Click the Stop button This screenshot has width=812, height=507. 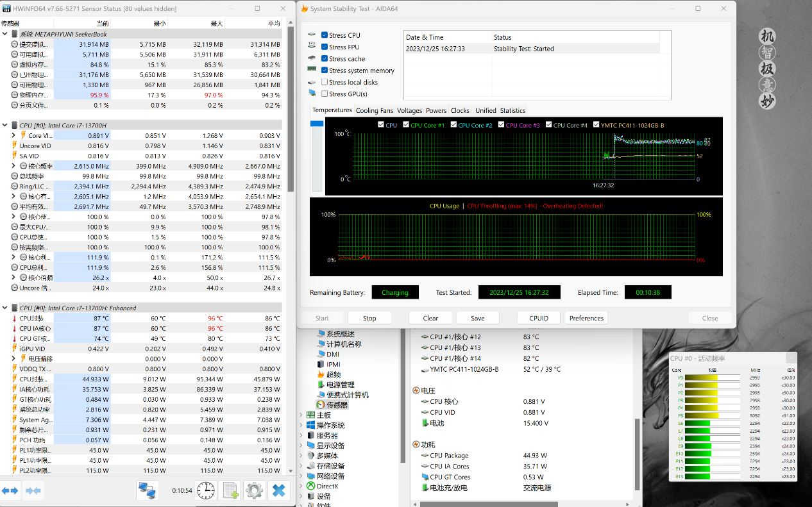pyautogui.click(x=369, y=318)
